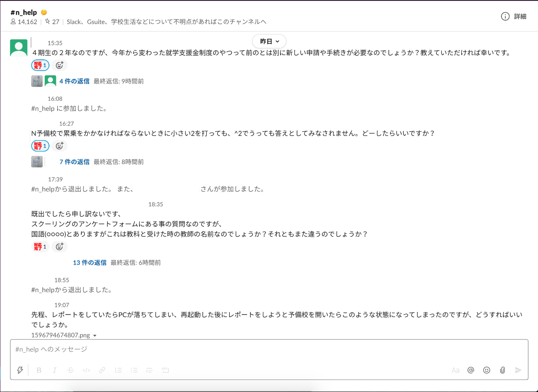Open the shortcuts lightning bolt menu
This screenshot has height=392, width=538.
click(20, 370)
